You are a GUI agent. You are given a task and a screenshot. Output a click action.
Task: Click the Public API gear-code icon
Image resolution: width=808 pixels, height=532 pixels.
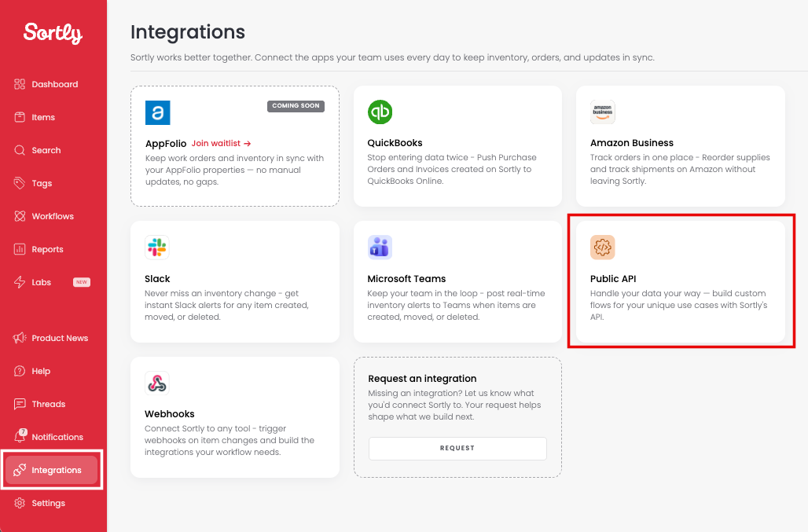click(x=602, y=248)
